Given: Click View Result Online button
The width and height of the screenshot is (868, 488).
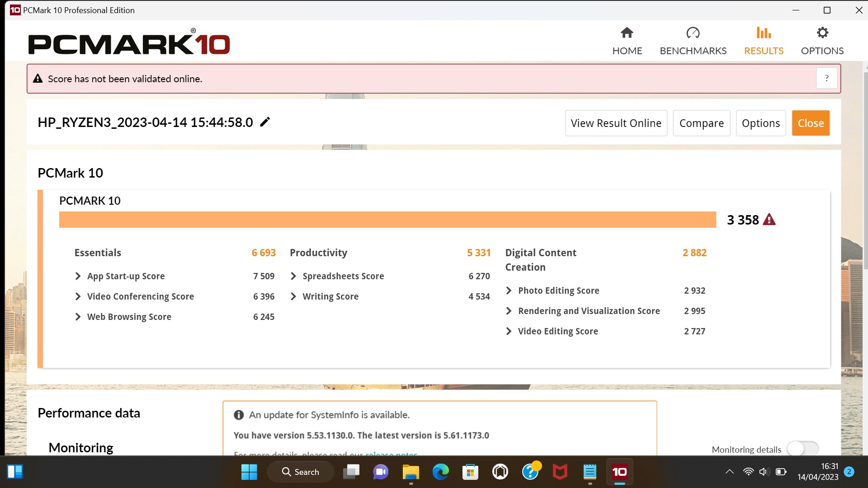Looking at the screenshot, I should pyautogui.click(x=616, y=123).
